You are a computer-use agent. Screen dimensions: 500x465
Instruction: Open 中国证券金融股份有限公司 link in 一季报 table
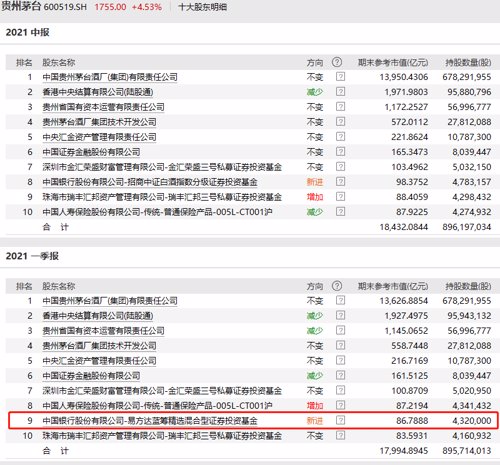point(91,376)
